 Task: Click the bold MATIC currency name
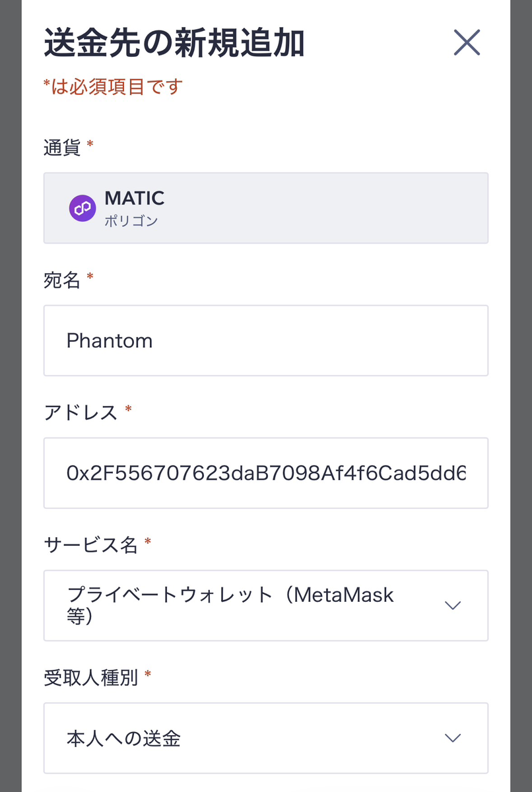[x=135, y=198]
